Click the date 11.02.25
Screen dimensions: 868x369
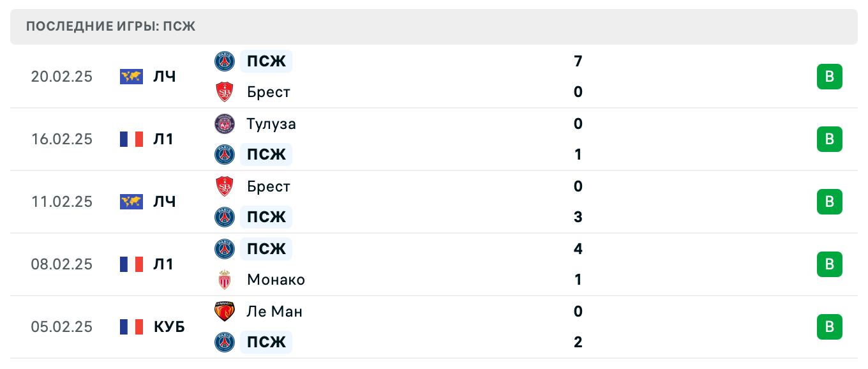[x=62, y=202]
